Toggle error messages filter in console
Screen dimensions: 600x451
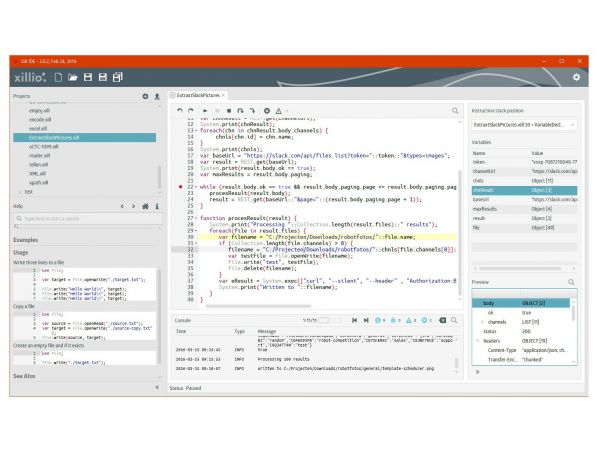(x=426, y=320)
